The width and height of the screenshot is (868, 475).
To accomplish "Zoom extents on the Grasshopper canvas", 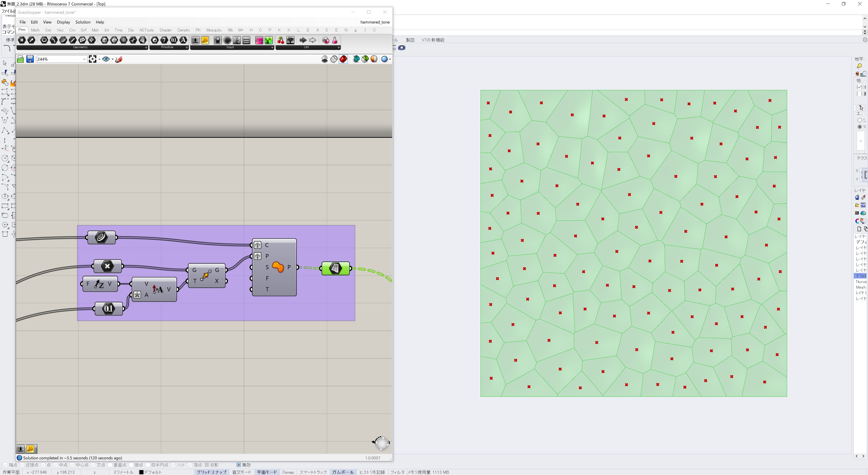I will (93, 59).
